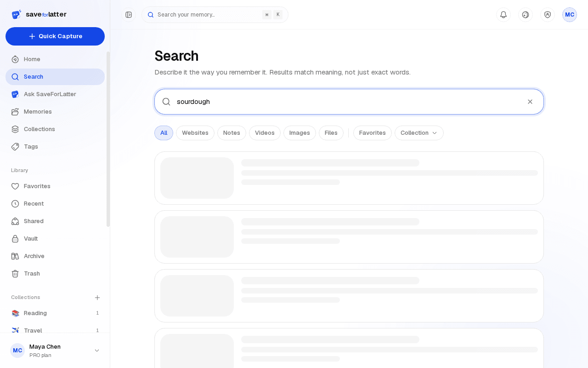588x368 pixels.
Task: Toggle the dark mode moon icon
Action: point(526,15)
